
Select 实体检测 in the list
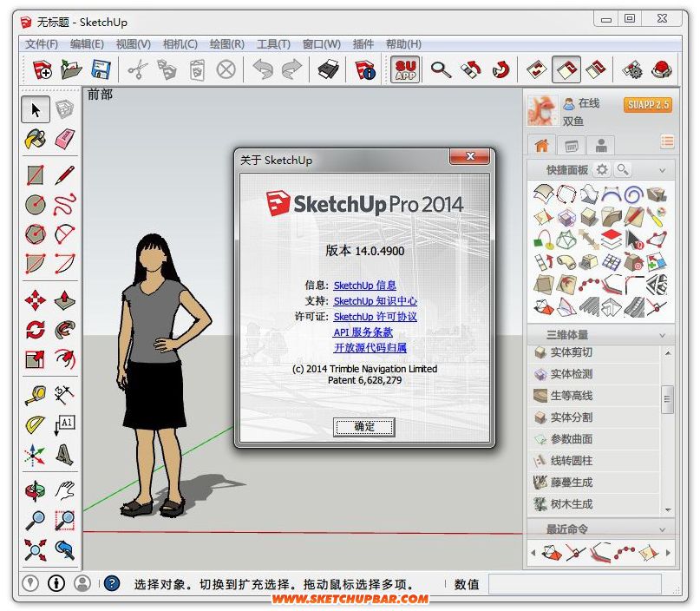click(594, 374)
